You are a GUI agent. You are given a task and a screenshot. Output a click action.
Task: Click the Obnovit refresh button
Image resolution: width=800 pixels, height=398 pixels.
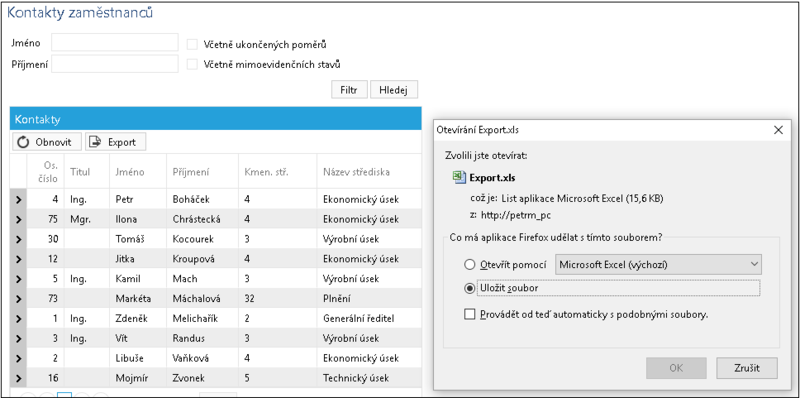47,142
